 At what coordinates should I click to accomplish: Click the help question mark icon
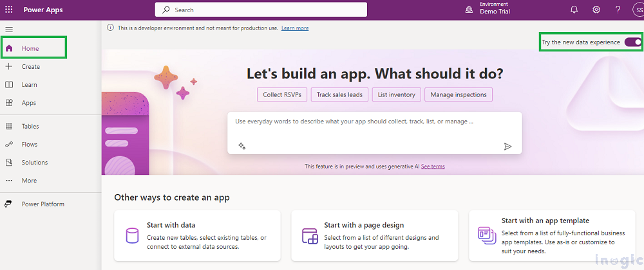618,10
